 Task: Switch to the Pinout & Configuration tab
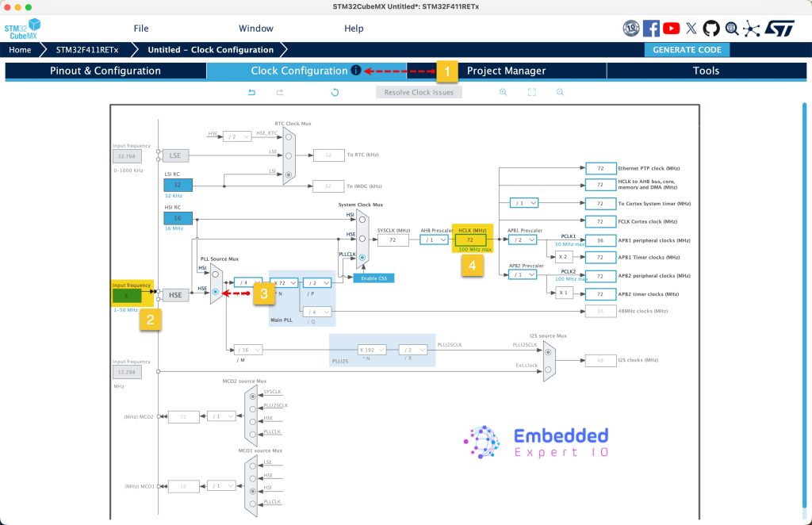click(105, 71)
